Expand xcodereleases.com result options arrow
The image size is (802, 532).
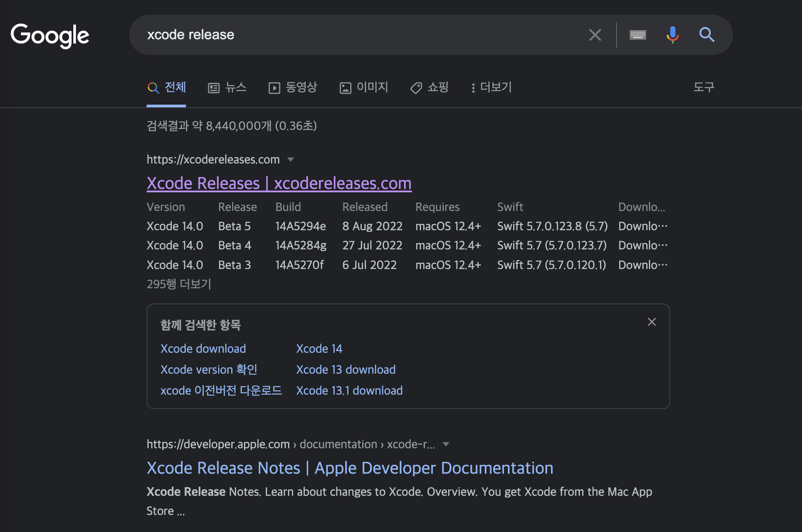(291, 160)
